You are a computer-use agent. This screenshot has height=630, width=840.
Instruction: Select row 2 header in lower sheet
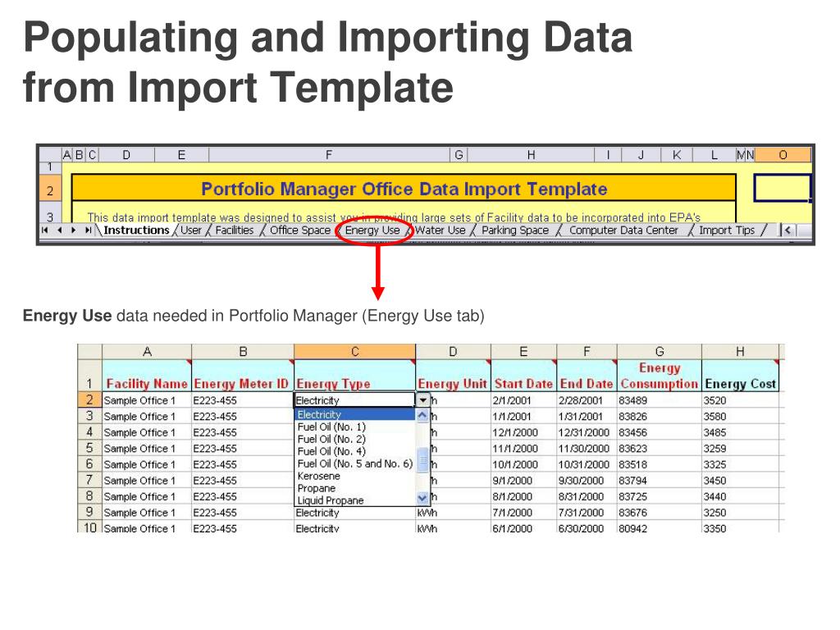89,399
